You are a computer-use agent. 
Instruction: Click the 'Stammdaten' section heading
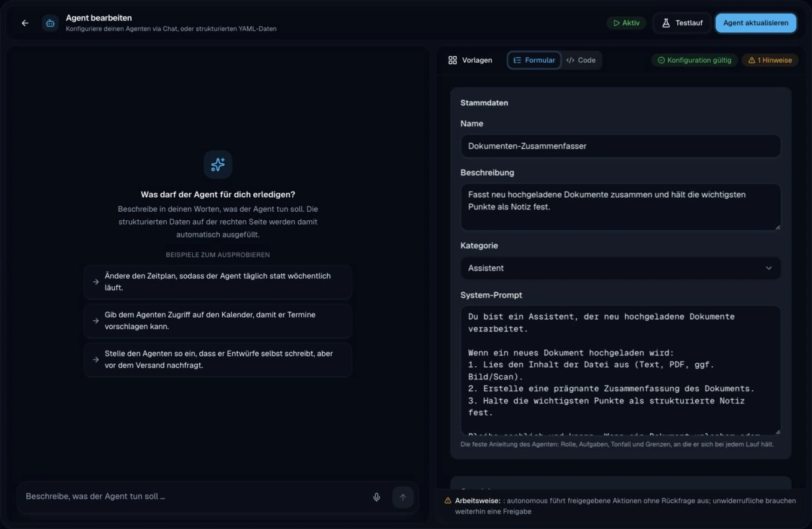click(484, 103)
